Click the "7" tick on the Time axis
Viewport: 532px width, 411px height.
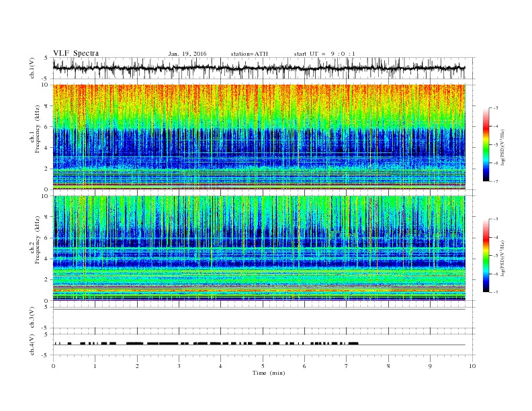347,366
